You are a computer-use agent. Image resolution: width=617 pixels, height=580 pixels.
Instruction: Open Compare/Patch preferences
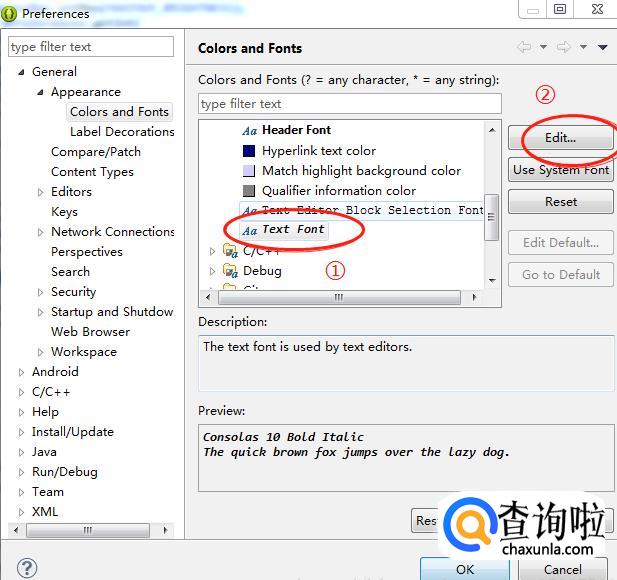coord(96,152)
